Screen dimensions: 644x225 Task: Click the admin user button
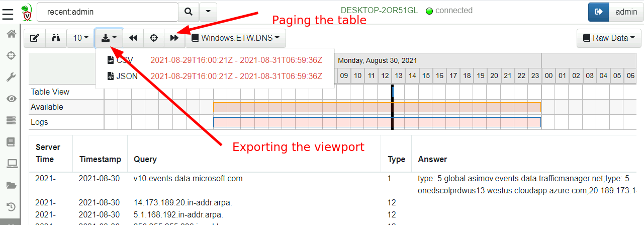(x=626, y=12)
